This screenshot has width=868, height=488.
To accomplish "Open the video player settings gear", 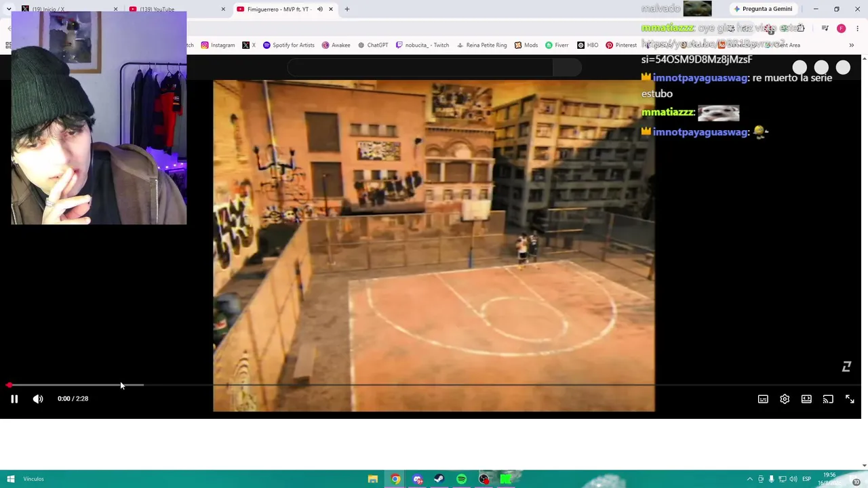I will pos(785,399).
